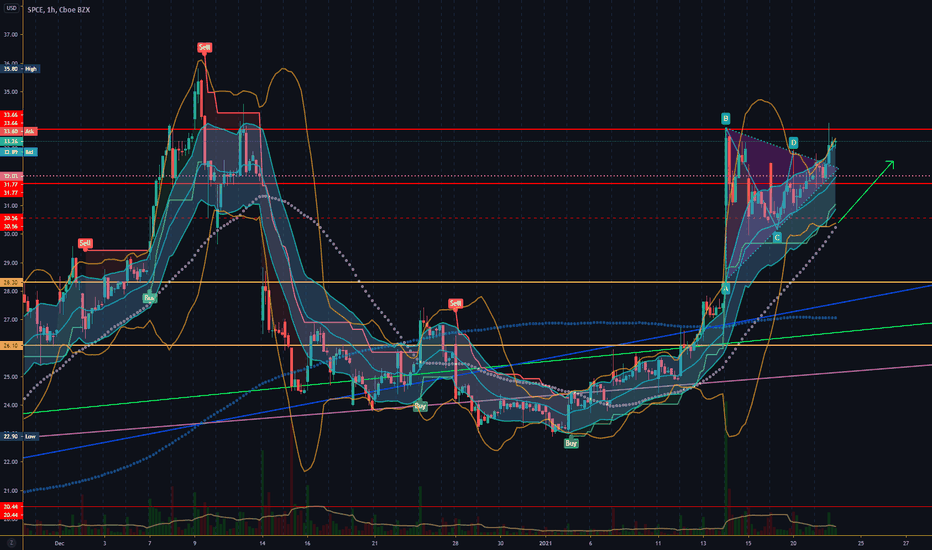Click the 25.00 price axis value

pos(11,377)
